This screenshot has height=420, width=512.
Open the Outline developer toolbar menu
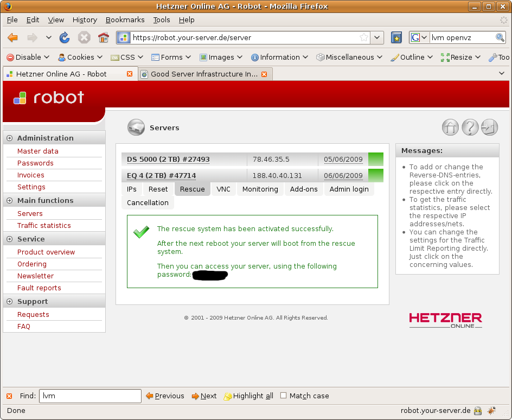pos(412,57)
